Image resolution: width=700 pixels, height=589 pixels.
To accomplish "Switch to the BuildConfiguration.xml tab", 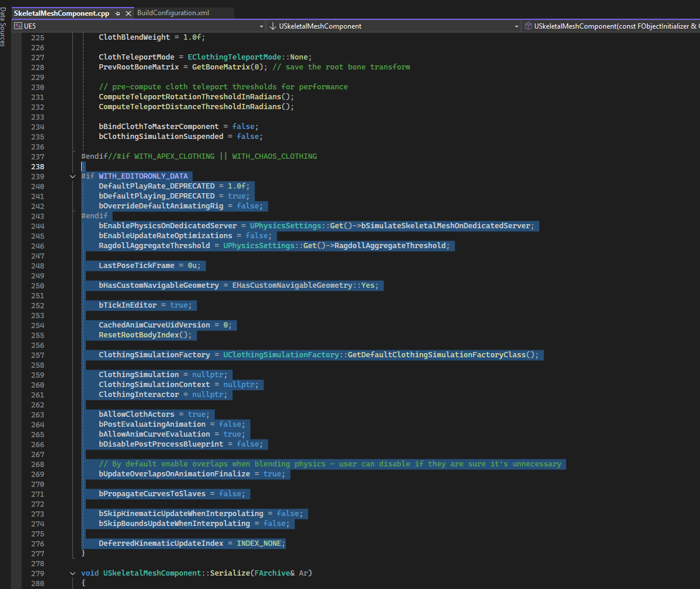I will click(173, 13).
